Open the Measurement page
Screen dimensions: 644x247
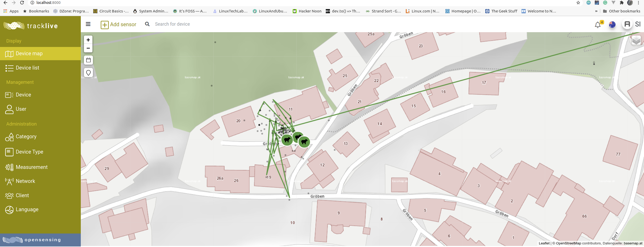(40, 167)
